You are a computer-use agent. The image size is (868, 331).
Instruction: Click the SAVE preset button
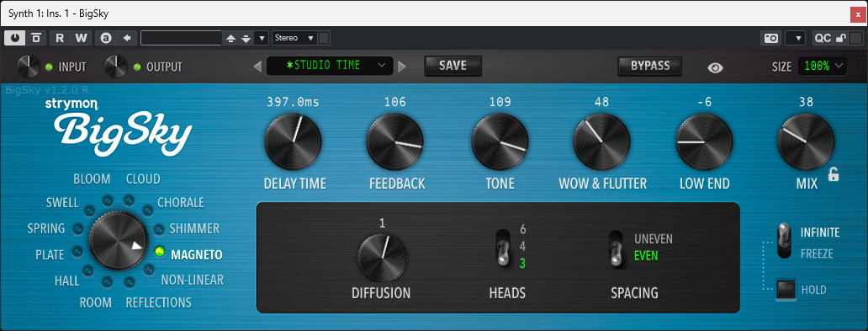[453, 66]
